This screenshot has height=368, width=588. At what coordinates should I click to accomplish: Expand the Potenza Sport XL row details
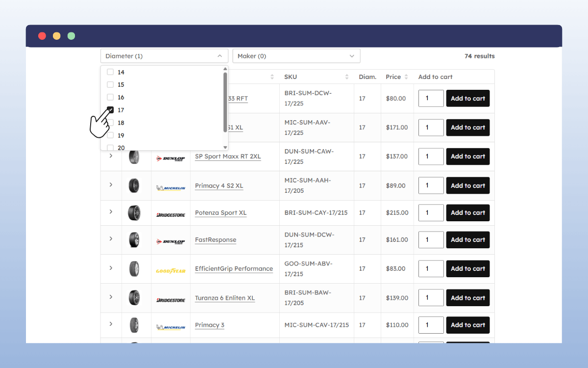pyautogui.click(x=111, y=212)
